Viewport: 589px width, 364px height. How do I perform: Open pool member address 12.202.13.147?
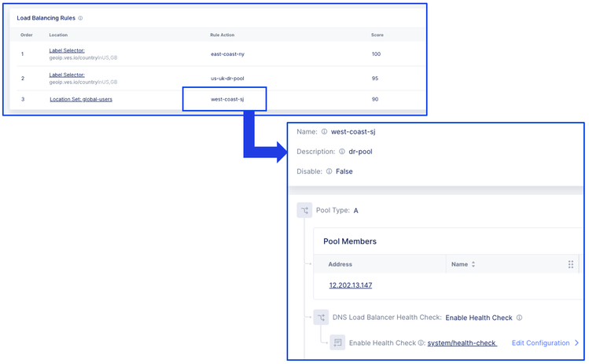pyautogui.click(x=351, y=285)
